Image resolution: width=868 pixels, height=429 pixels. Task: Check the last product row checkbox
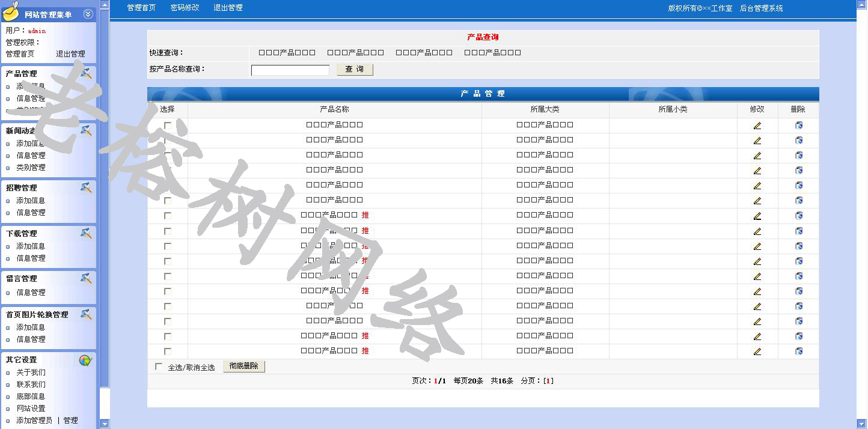[x=168, y=351]
